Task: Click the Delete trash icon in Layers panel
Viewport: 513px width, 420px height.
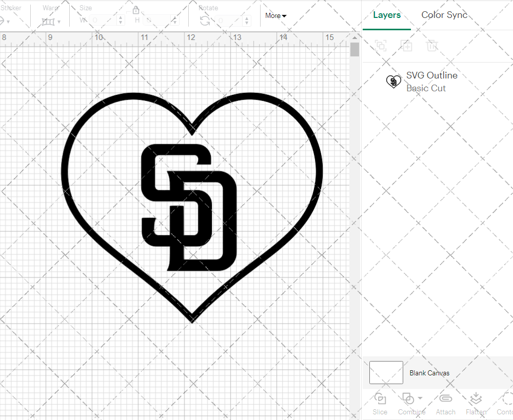Action: 432,46
